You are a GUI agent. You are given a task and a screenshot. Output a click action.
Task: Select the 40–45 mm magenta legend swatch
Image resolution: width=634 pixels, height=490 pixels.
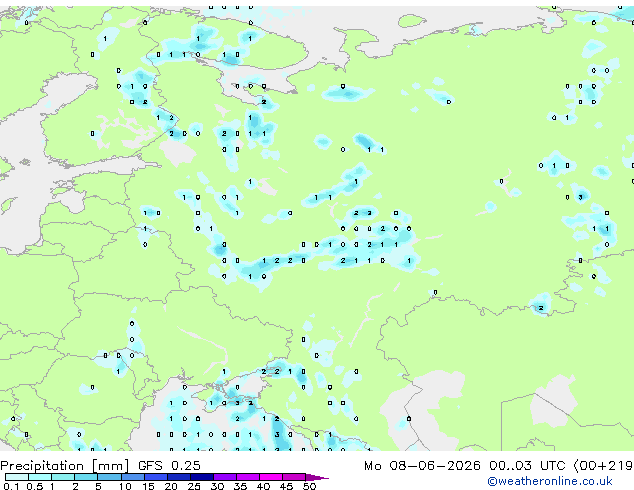271,477
